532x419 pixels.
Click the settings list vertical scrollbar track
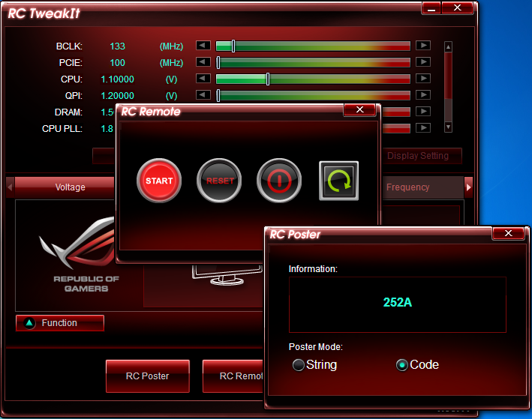point(448,87)
